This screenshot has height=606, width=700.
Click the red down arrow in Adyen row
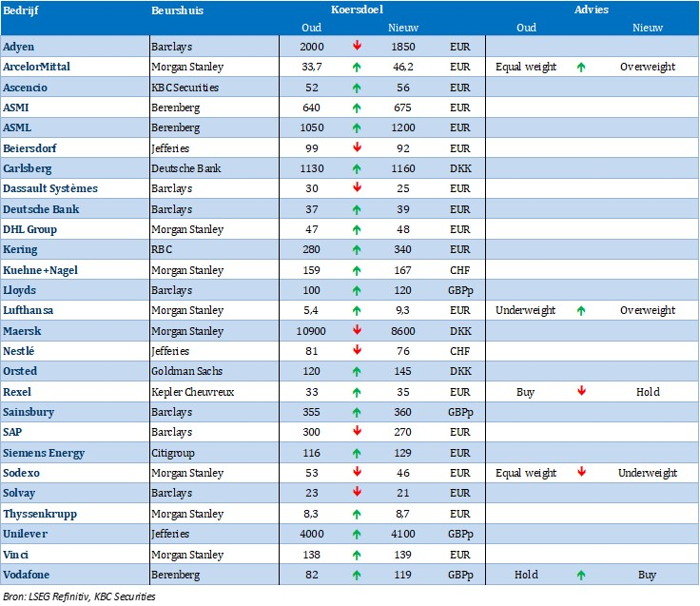tap(357, 46)
